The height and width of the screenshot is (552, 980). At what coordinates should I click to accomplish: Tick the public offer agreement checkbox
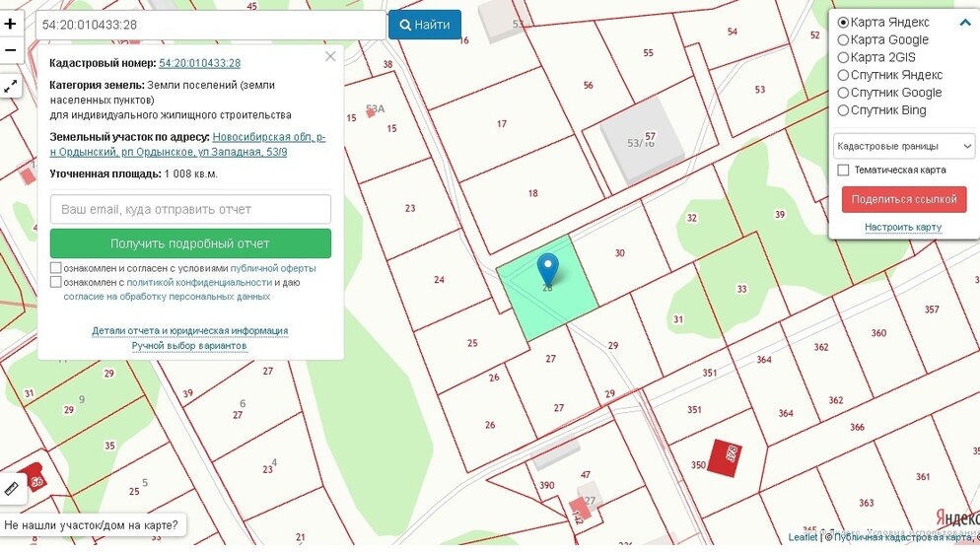coord(55,267)
